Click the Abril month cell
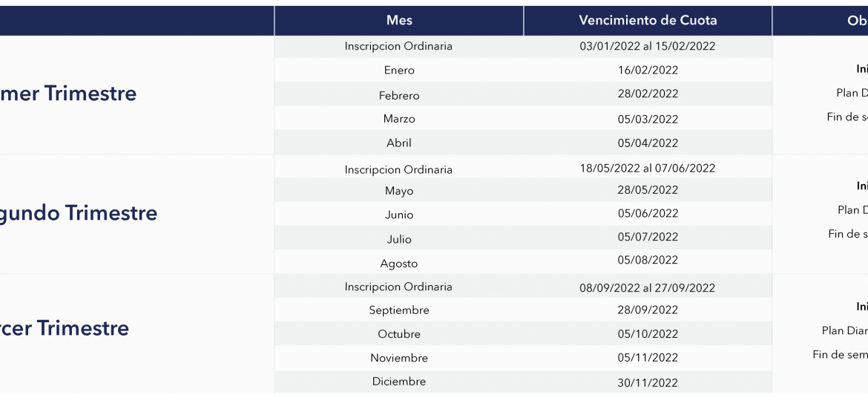 pos(399,143)
